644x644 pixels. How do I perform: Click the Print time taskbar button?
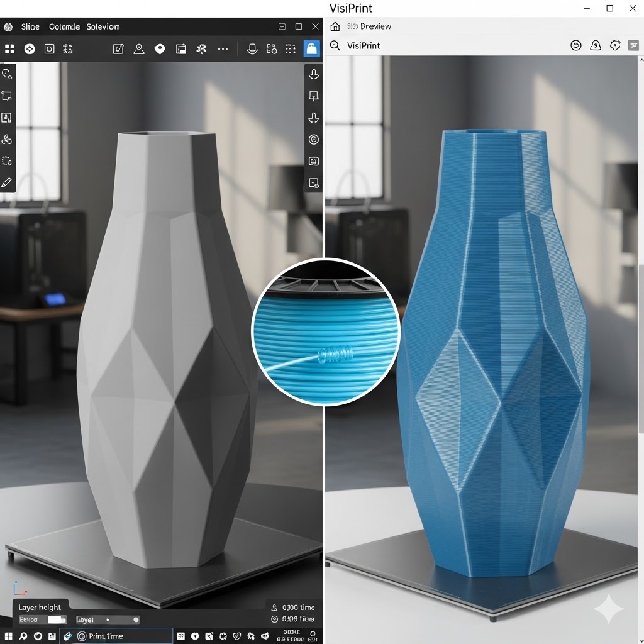[x=116, y=636]
